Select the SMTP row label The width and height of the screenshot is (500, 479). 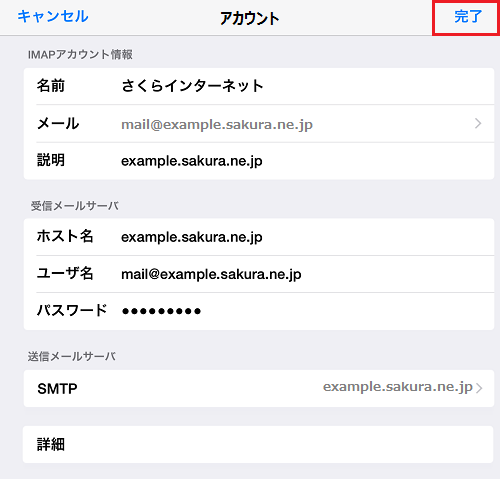pyautogui.click(x=57, y=389)
